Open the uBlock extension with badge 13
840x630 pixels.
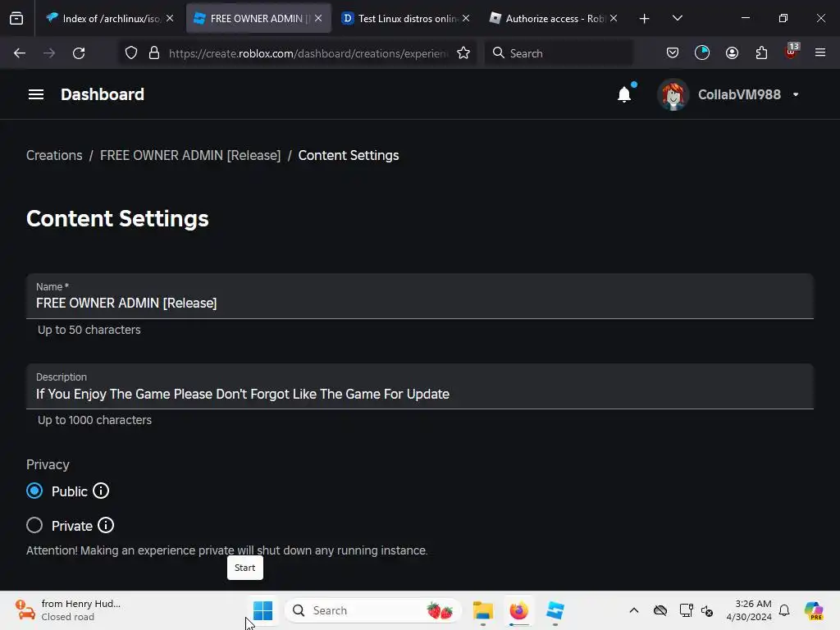click(x=792, y=52)
